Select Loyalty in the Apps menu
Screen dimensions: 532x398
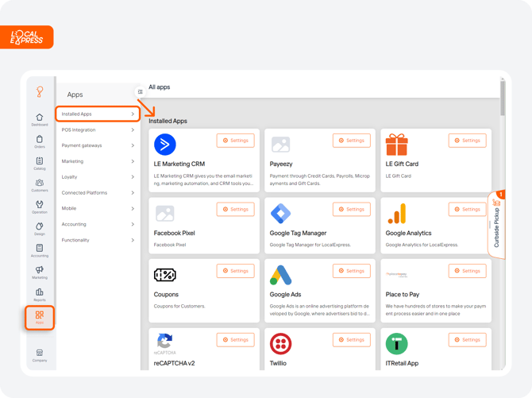(98, 177)
